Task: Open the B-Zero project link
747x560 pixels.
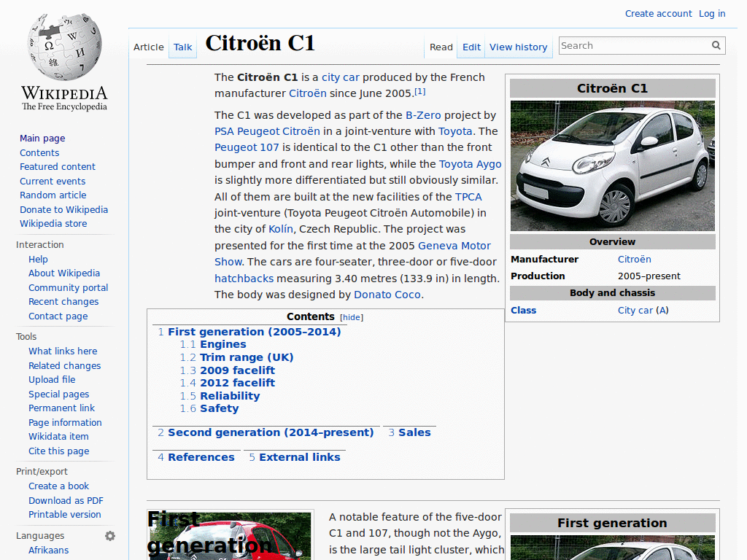Action: pyautogui.click(x=423, y=115)
